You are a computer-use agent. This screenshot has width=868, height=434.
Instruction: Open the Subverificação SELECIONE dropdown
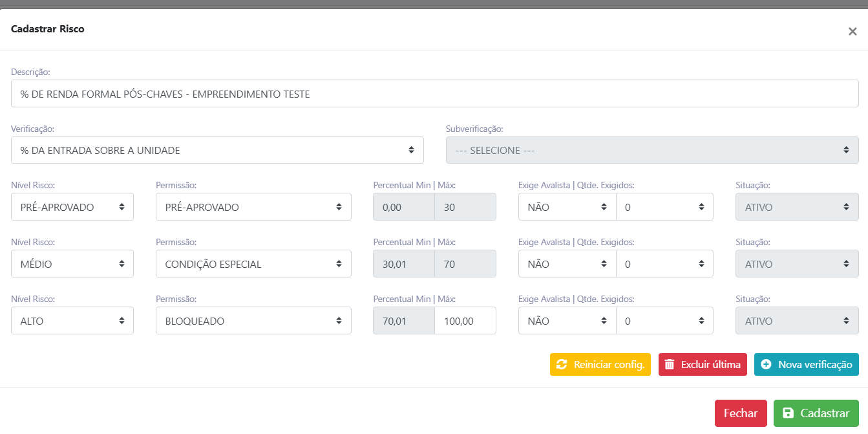[652, 150]
